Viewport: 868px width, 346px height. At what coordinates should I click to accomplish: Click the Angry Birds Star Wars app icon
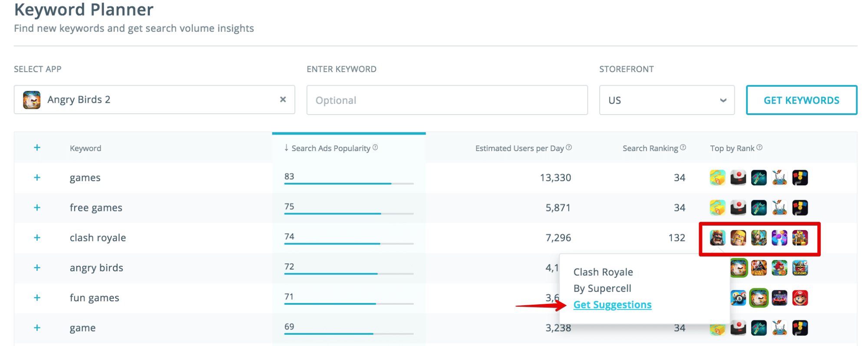pyautogui.click(x=759, y=268)
